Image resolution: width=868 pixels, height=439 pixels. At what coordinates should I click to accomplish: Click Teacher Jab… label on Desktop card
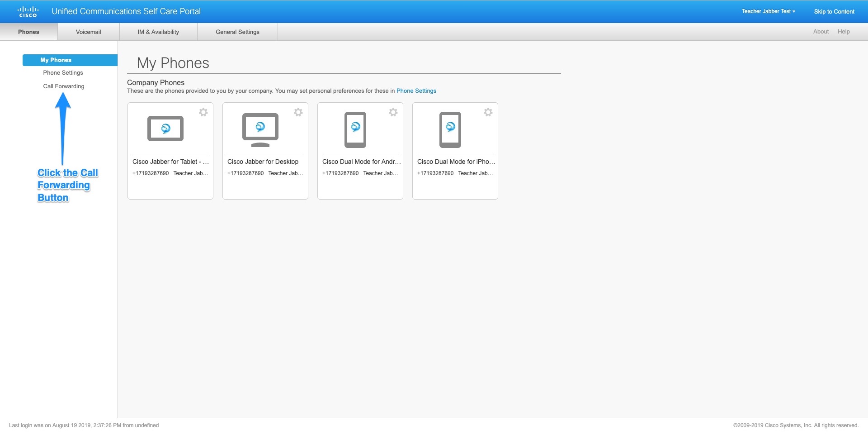286,173
